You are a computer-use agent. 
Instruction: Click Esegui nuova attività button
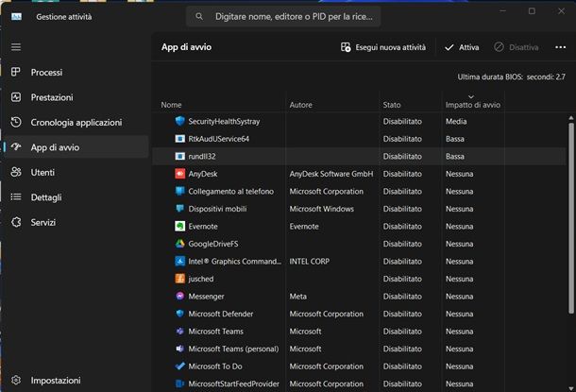[383, 47]
